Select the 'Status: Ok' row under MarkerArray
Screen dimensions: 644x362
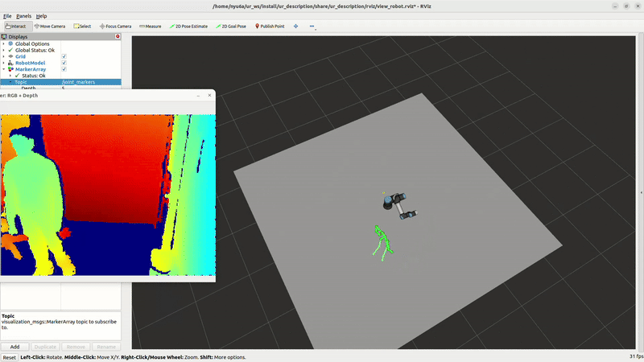pos(34,76)
